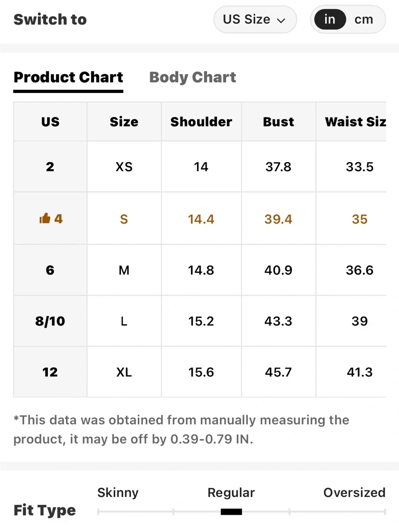Viewport: 399px width, 532px height.
Task: Click the Regular fit label
Action: click(x=231, y=492)
